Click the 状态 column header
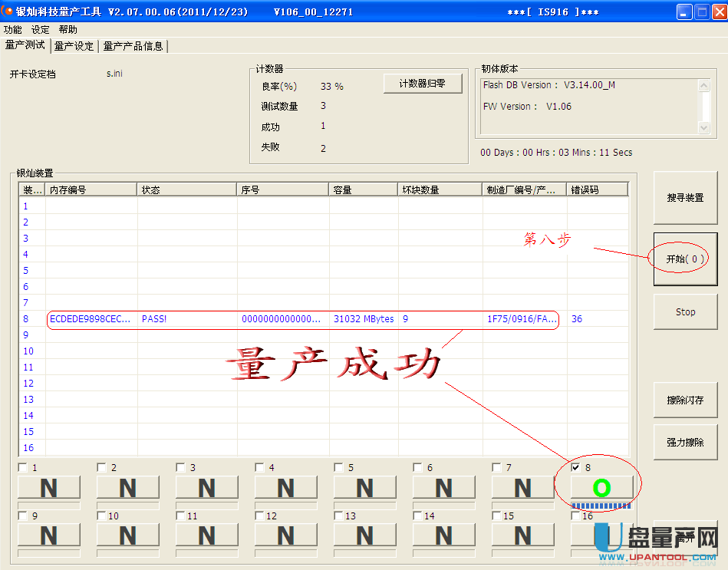728x570 pixels. click(186, 189)
